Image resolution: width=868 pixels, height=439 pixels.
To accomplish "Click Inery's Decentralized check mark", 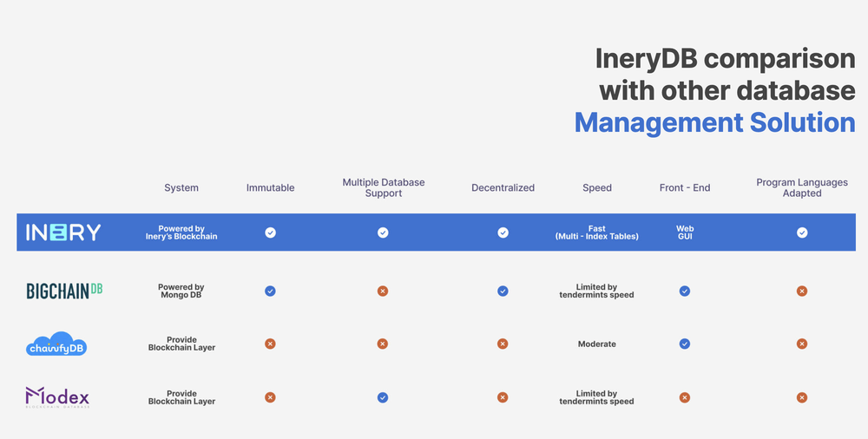I will click(503, 233).
